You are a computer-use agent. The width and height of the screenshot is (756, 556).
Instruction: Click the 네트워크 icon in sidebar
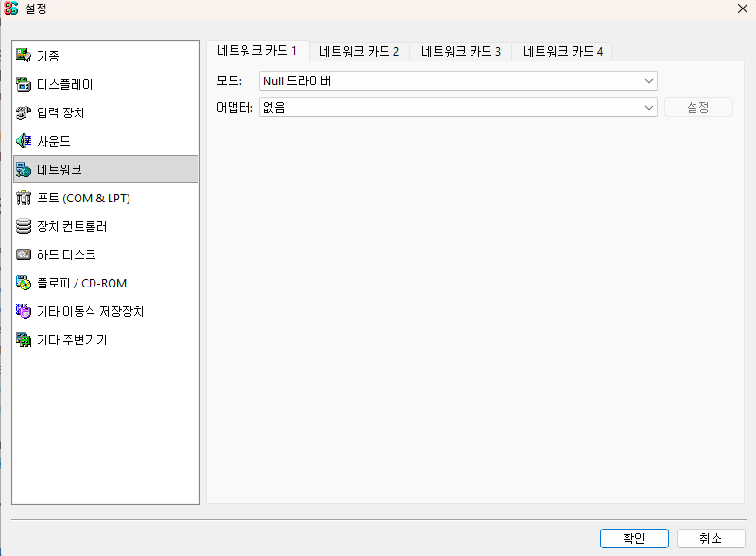(x=25, y=169)
